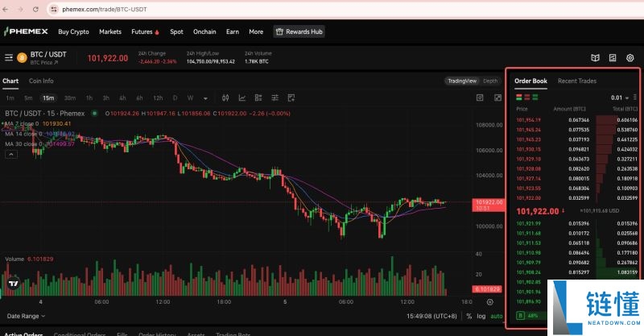The image size is (644, 336).
Task: Toggle log scale on chart
Action: coord(481,316)
